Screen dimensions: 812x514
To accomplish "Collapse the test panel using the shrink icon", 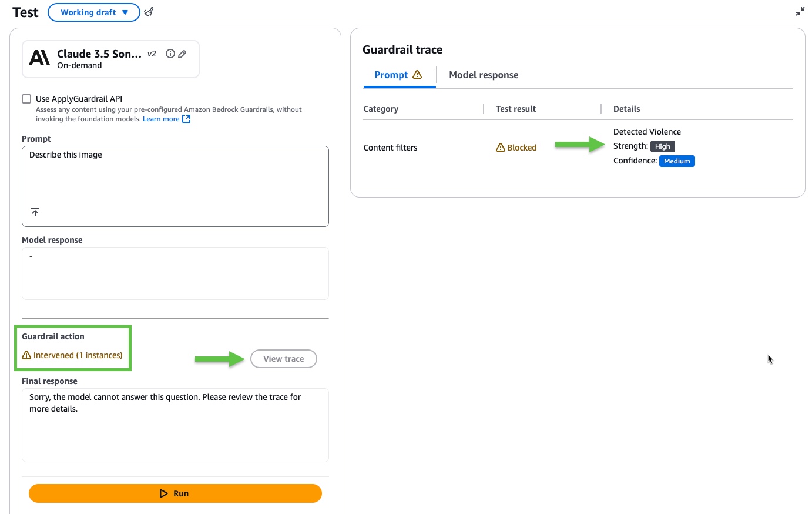I will coord(800,11).
